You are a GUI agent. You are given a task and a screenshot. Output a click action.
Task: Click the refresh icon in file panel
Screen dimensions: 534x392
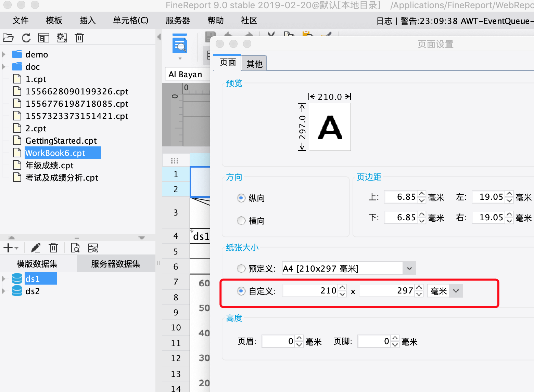(26, 38)
